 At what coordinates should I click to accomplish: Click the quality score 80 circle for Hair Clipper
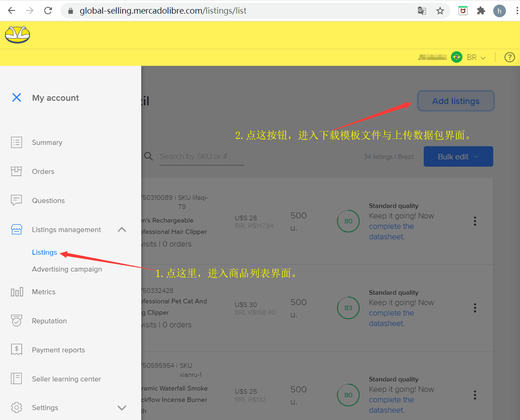coord(348,221)
